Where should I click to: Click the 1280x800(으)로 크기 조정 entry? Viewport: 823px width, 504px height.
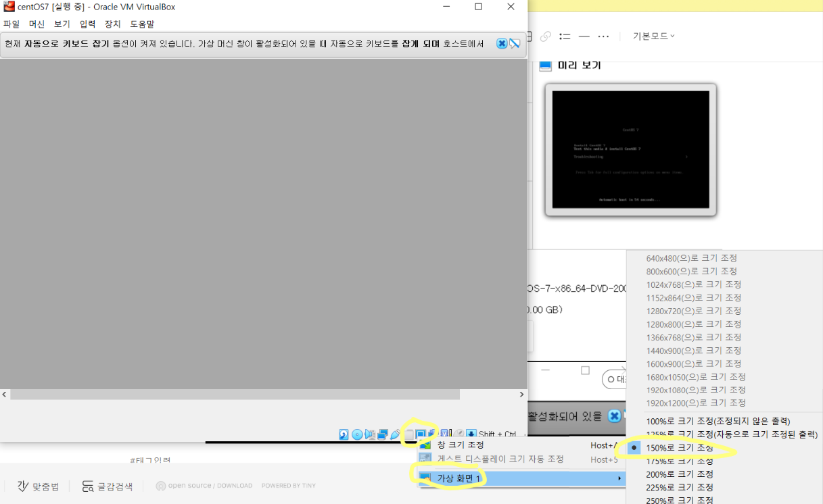point(694,324)
